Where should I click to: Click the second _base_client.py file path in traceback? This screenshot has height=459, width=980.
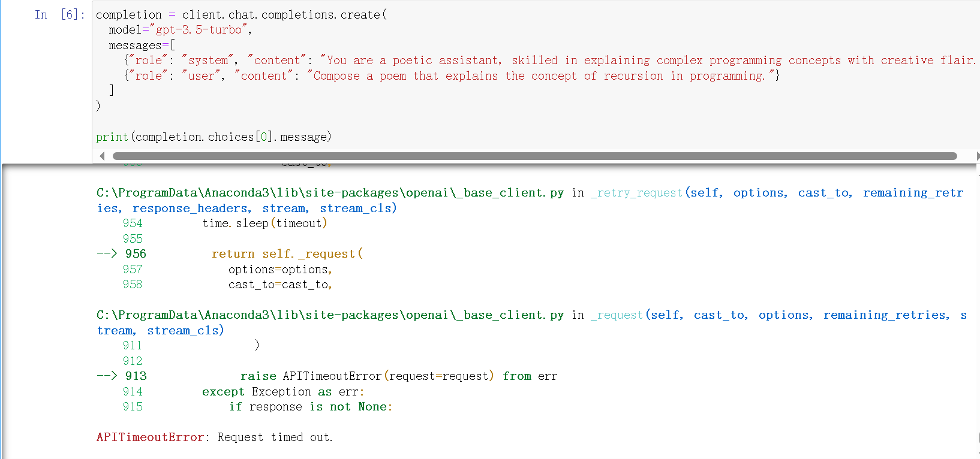(330, 315)
